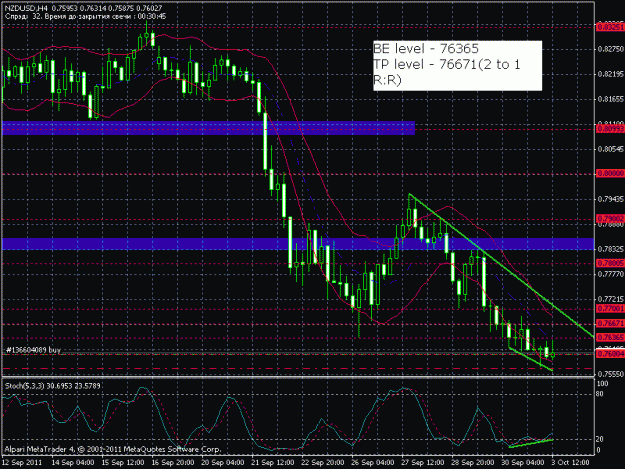The height and width of the screenshot is (469, 625).
Task: Click the 12 Sep 2011 date label
Action: click(22, 462)
